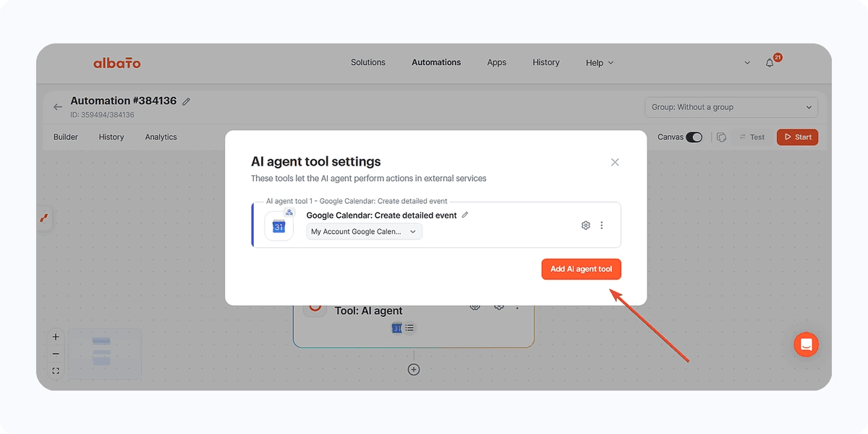Open Google Calendar tool three-dot menu

[602, 226]
